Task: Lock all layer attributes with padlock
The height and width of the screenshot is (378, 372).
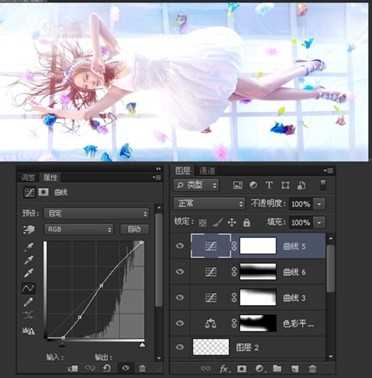Action: (247, 222)
